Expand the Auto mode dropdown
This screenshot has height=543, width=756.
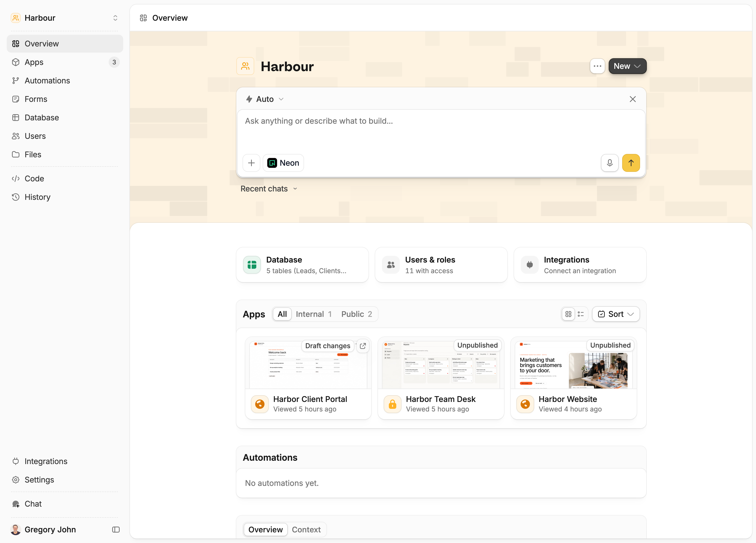(265, 99)
